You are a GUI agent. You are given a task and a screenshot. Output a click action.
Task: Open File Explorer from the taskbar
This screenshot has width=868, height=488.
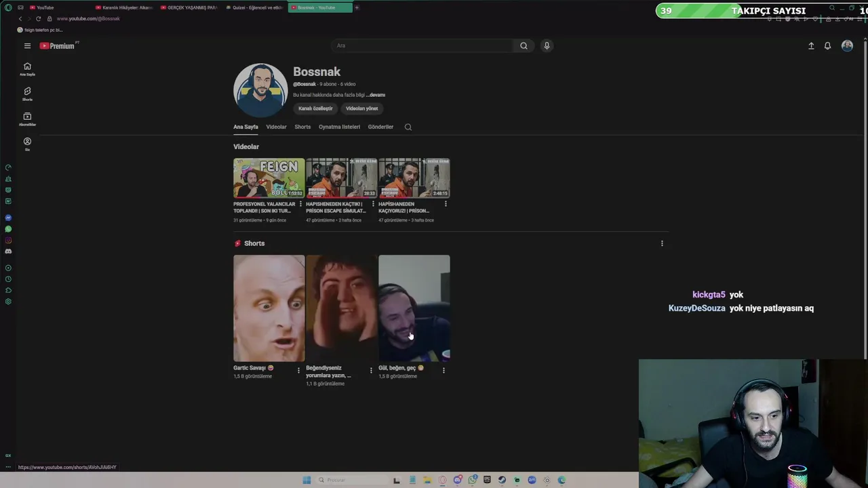click(427, 480)
